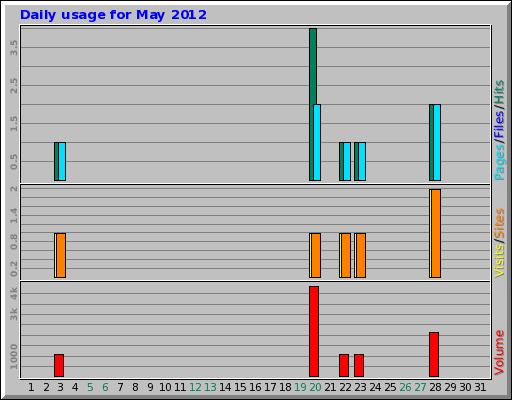Click day label 8 on the x-axis

pyautogui.click(x=135, y=387)
